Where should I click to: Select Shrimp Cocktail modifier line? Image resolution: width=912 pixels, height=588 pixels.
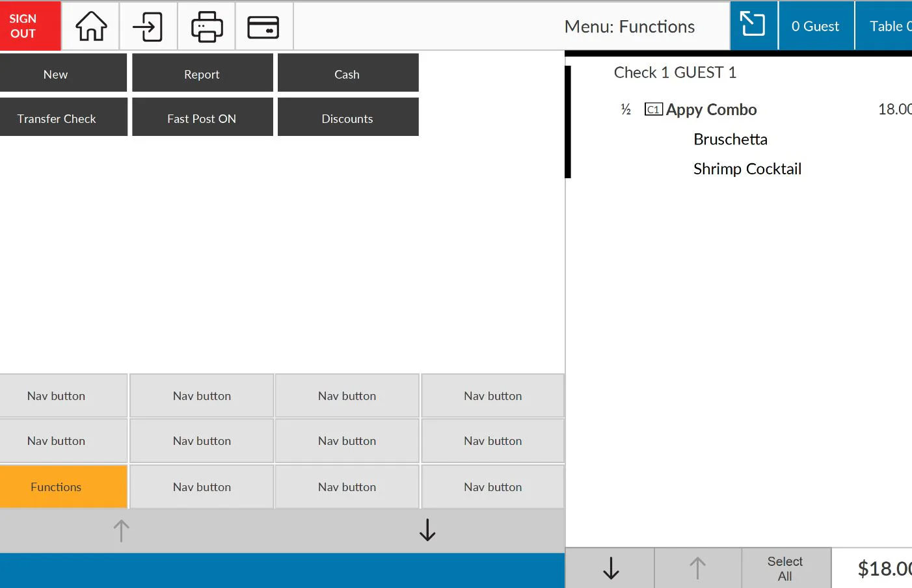pyautogui.click(x=747, y=169)
